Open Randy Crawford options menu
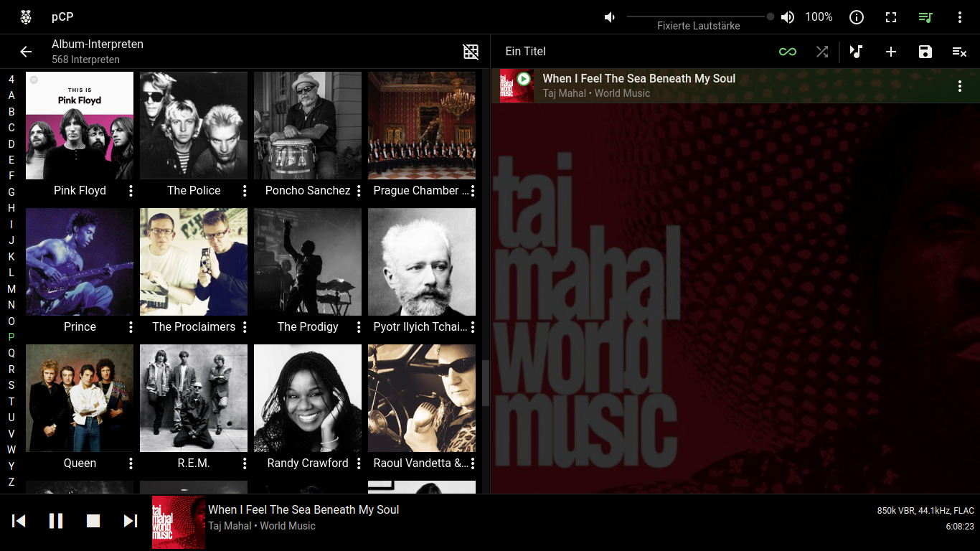 (359, 463)
